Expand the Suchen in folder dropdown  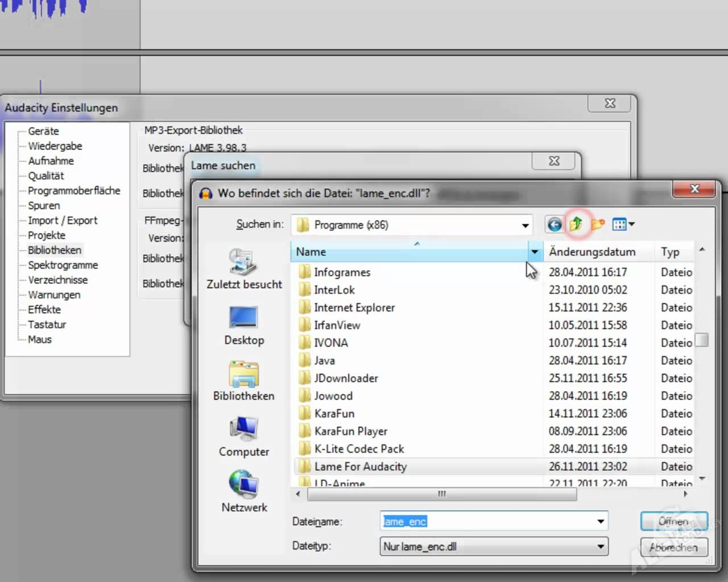525,226
